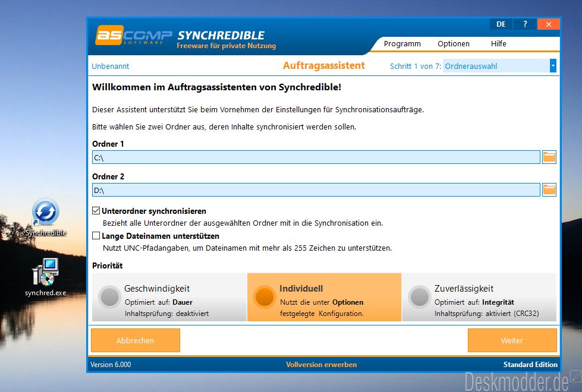Focus the Ordner 2 path field
This screenshot has width=582, height=392.
click(316, 190)
